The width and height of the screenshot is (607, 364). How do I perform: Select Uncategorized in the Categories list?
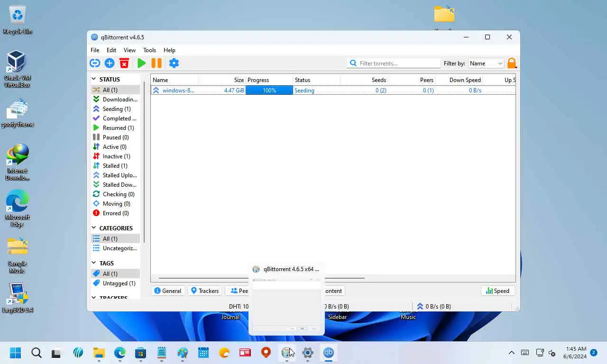(x=115, y=248)
